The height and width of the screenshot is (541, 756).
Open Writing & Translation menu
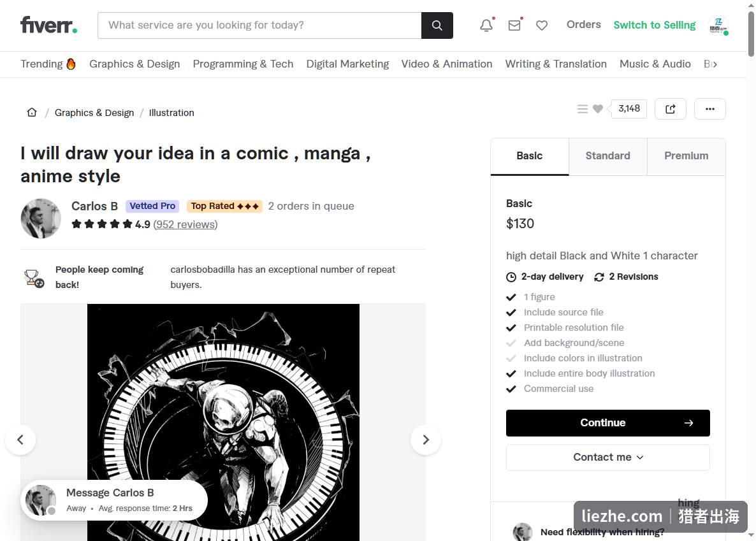coord(556,64)
